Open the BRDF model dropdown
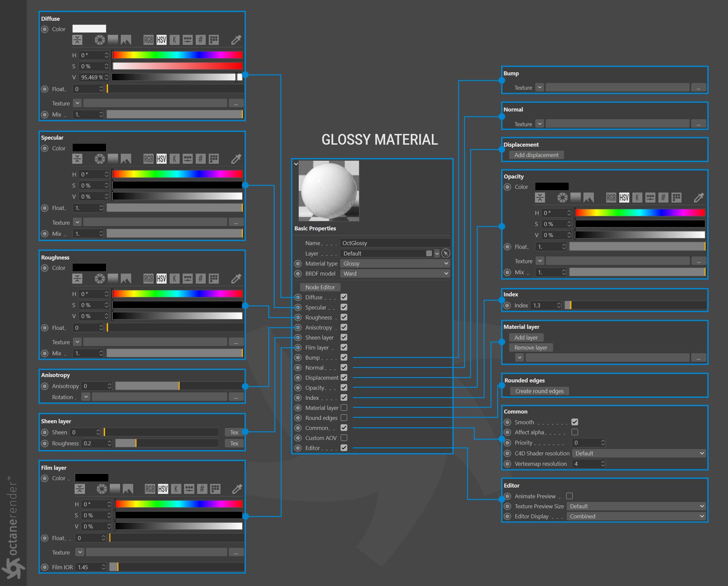 tap(395, 274)
